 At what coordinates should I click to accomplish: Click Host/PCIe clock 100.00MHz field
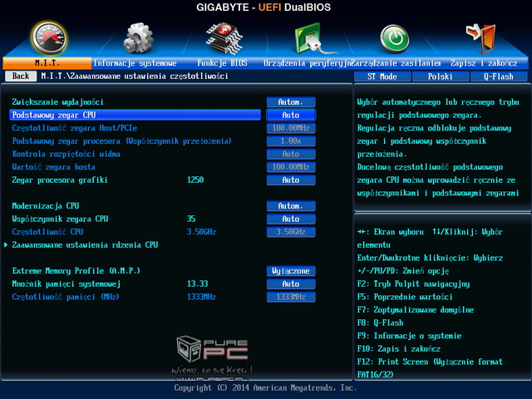[x=291, y=128]
